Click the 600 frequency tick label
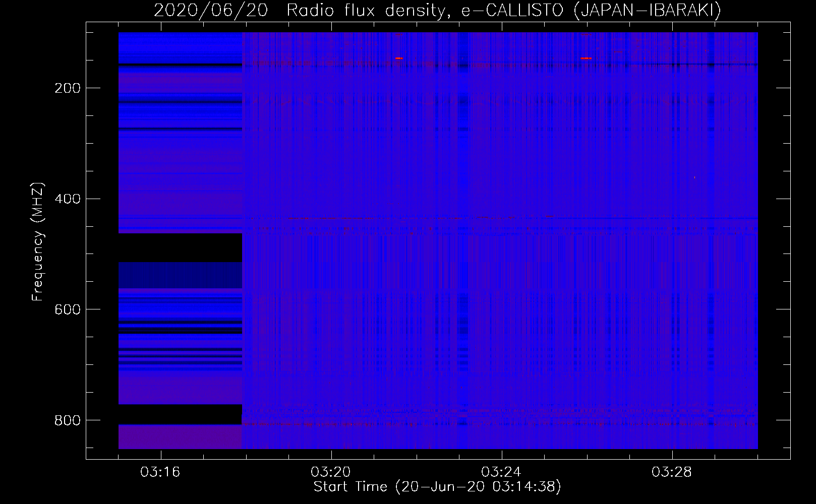Viewport: 816px width, 504px height. tap(68, 309)
